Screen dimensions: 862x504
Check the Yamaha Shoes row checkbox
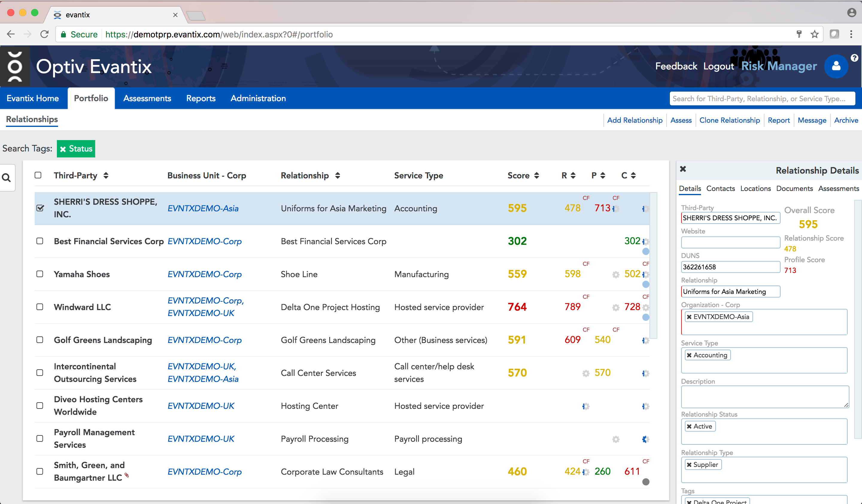click(x=40, y=274)
